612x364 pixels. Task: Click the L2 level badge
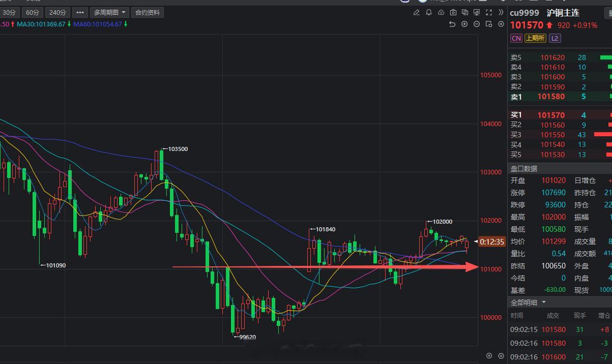pyautogui.click(x=555, y=38)
